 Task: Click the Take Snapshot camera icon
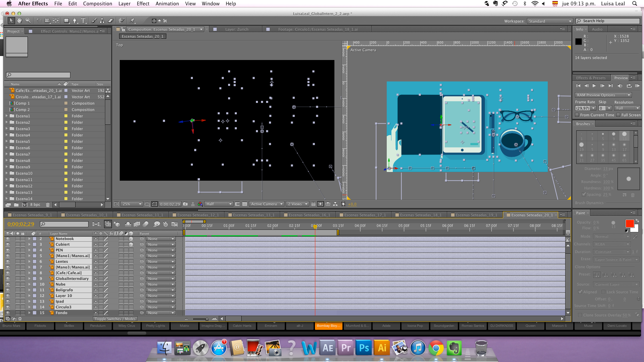(x=185, y=204)
